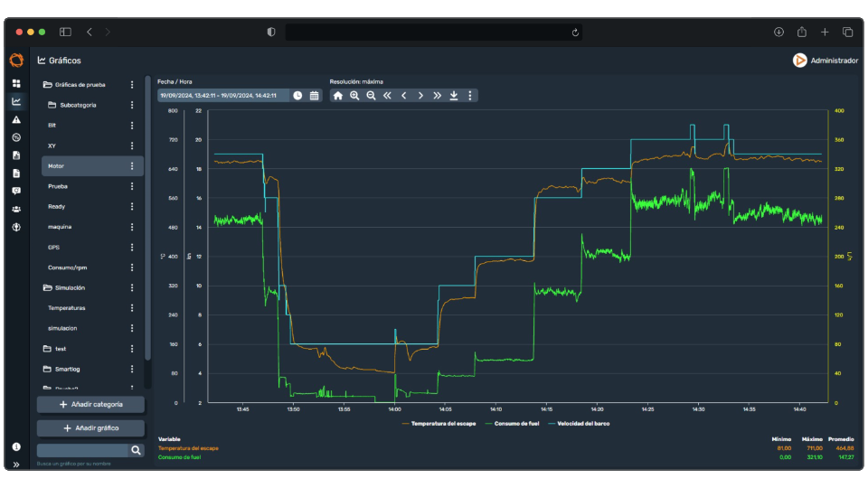Select the GPS graph in list

(x=55, y=248)
